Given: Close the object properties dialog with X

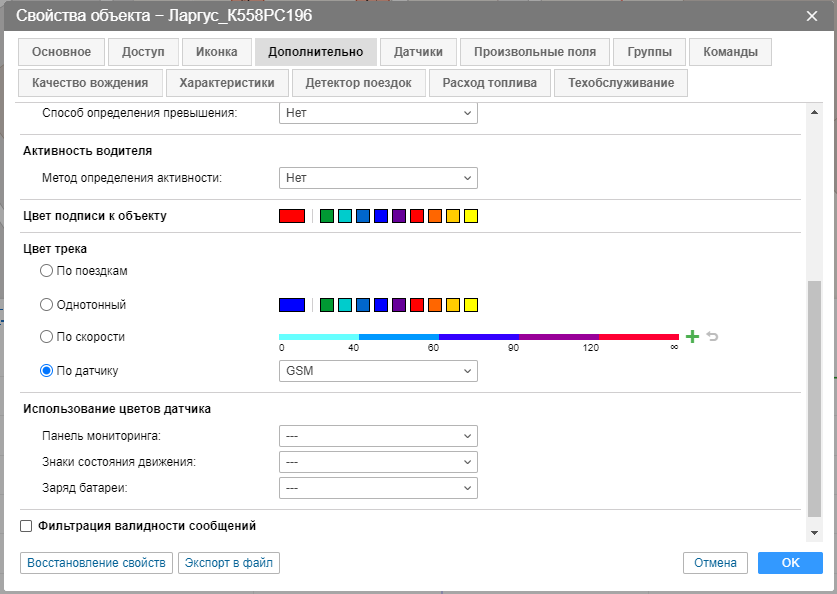Looking at the screenshot, I should (812, 15).
